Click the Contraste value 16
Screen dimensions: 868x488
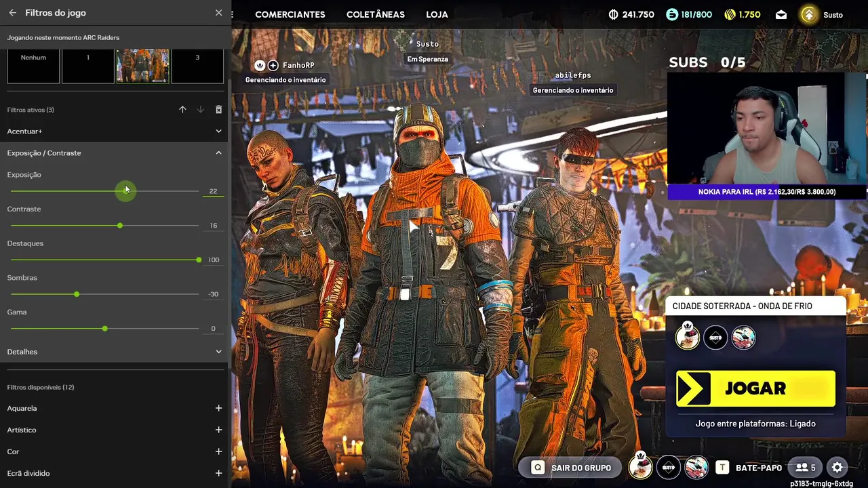[x=214, y=226]
